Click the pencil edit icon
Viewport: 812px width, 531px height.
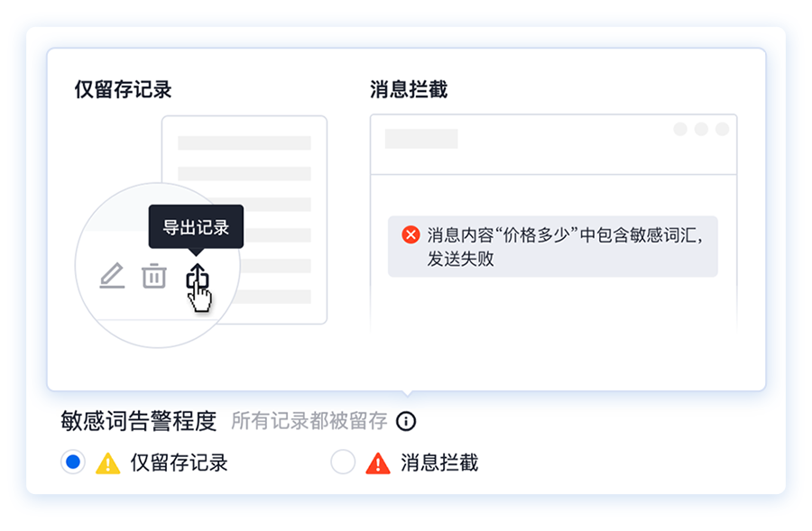coord(112,275)
